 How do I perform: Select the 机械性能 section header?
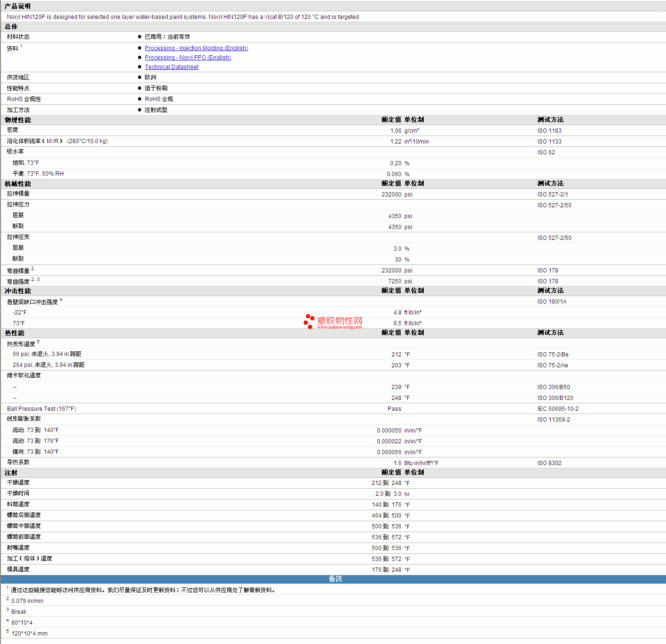(17, 184)
